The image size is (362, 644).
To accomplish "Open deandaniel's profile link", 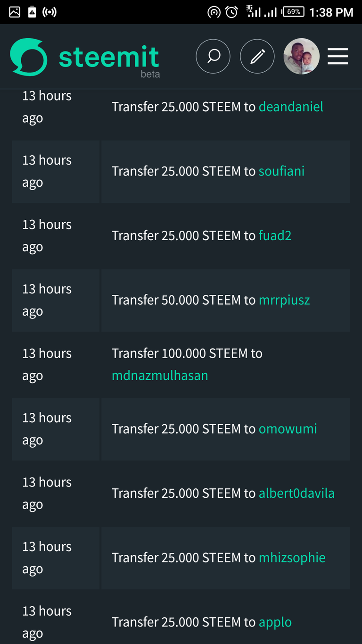I will click(x=291, y=107).
